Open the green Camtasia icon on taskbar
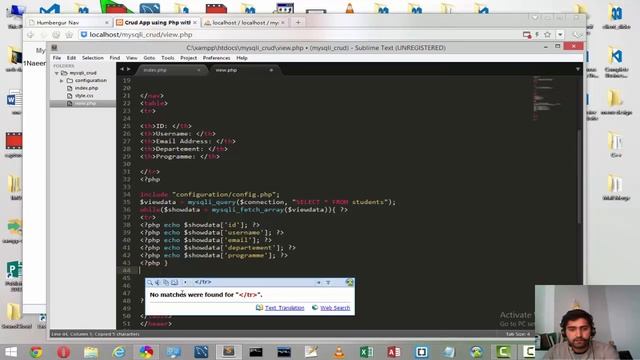This screenshot has height=360, width=640. click(503, 352)
